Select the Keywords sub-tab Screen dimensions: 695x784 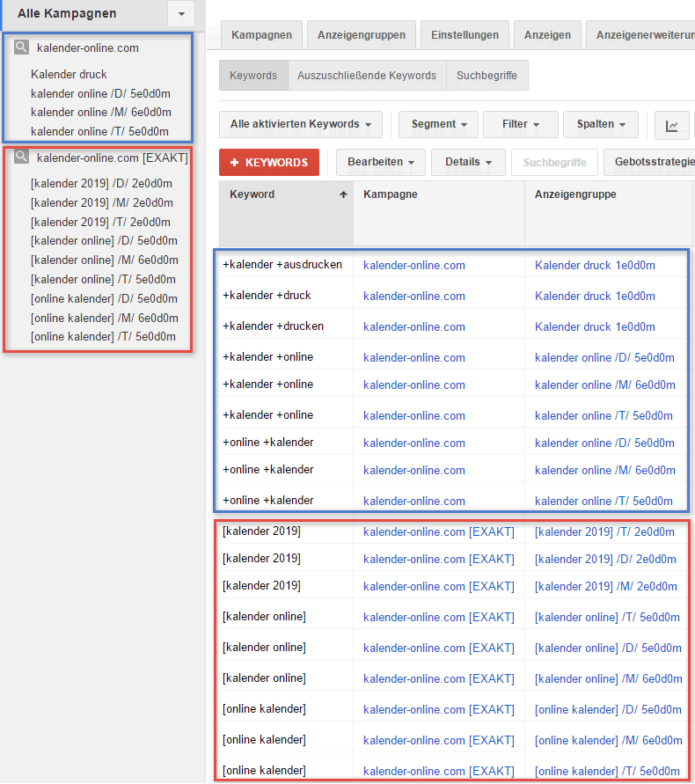pyautogui.click(x=253, y=76)
